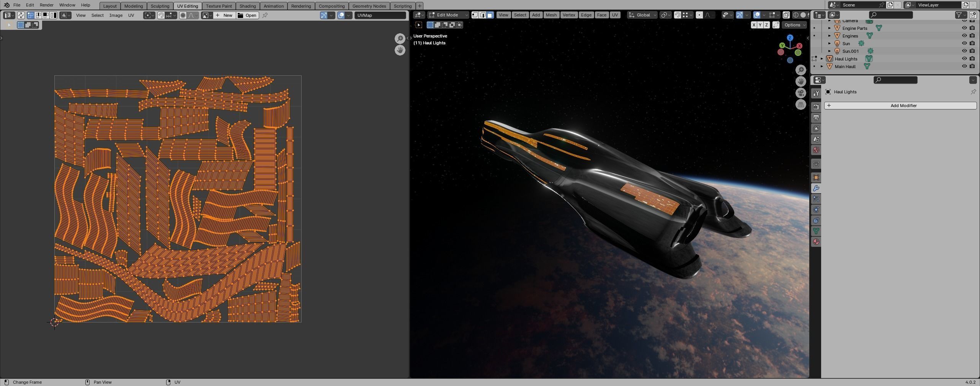Screen dimensions: 980x386
Task: Click blue Z axis on navigation gizmo
Action: click(x=790, y=37)
